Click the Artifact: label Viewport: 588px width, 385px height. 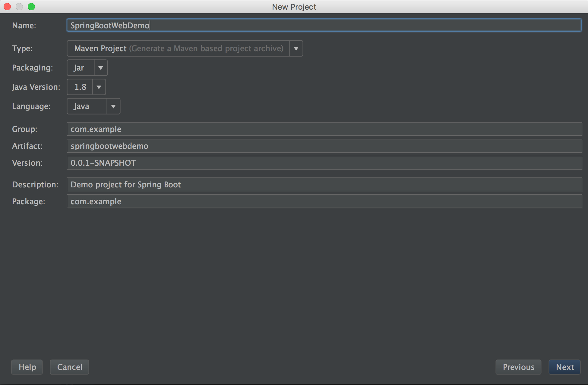27,146
